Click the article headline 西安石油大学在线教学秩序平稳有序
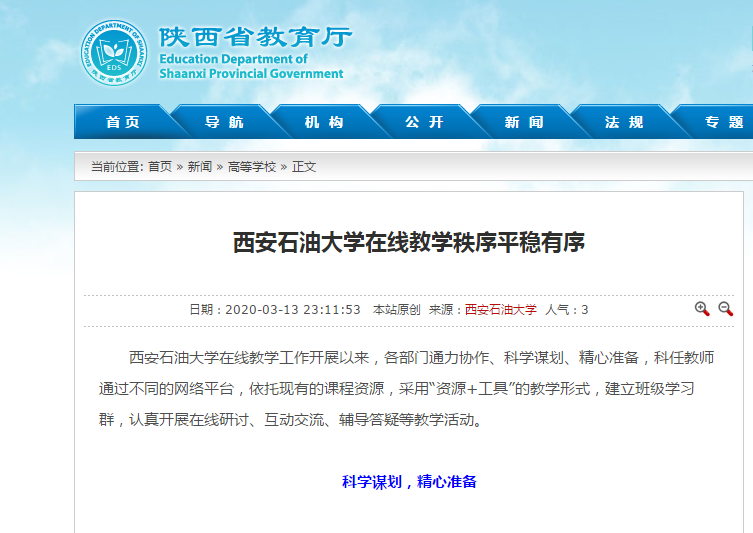Viewport: 753px width, 533px height. pyautogui.click(x=408, y=242)
